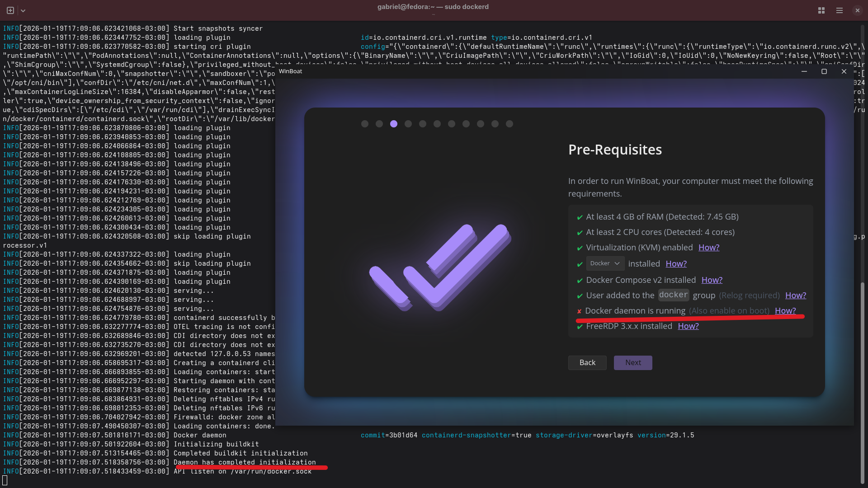Viewport: 868px width, 488px height.
Task: Minimize the WinBoat window
Action: pyautogui.click(x=804, y=71)
